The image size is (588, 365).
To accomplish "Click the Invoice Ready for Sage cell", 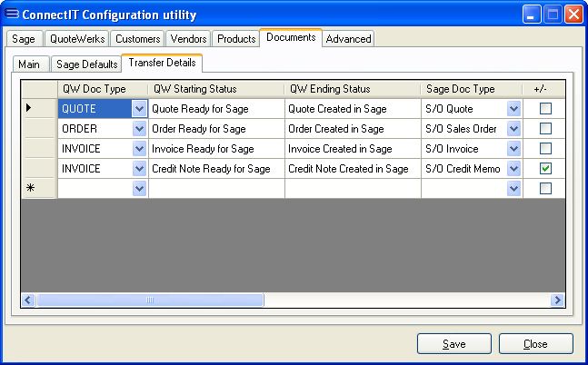I will (x=216, y=149).
